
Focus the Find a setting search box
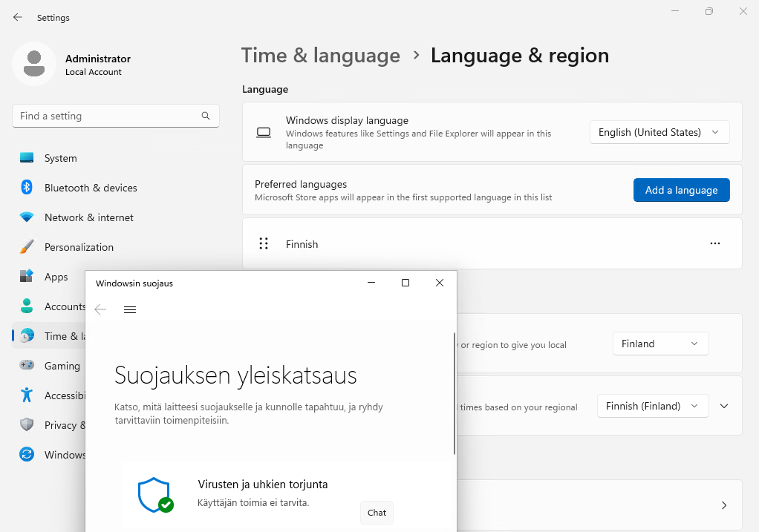tap(116, 116)
